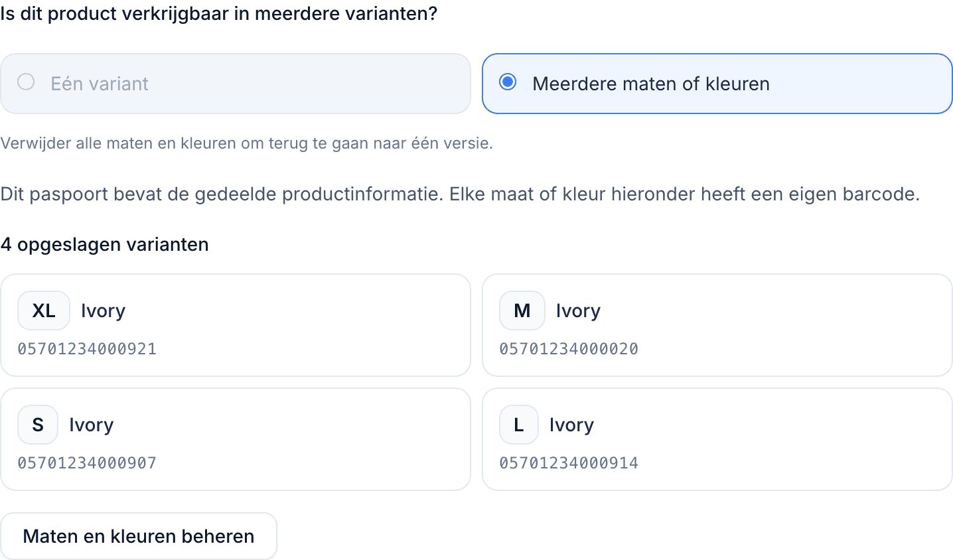Click the L size badge

tap(519, 425)
